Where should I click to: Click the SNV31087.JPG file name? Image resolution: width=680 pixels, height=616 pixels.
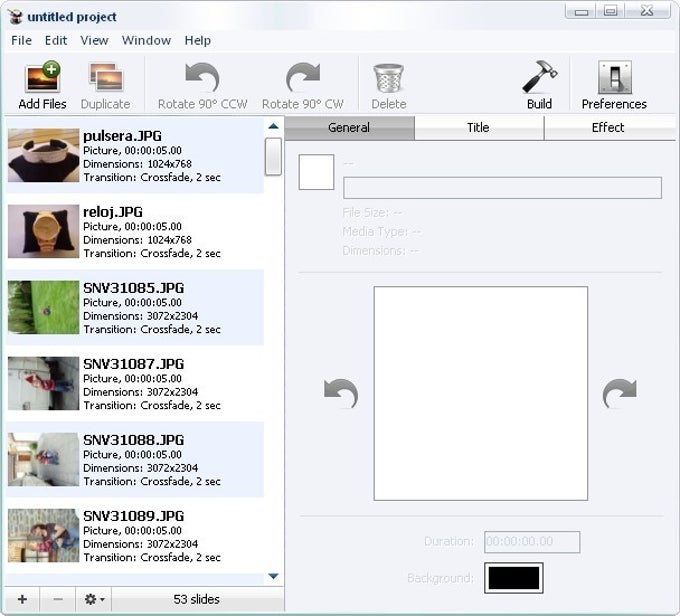(x=134, y=364)
